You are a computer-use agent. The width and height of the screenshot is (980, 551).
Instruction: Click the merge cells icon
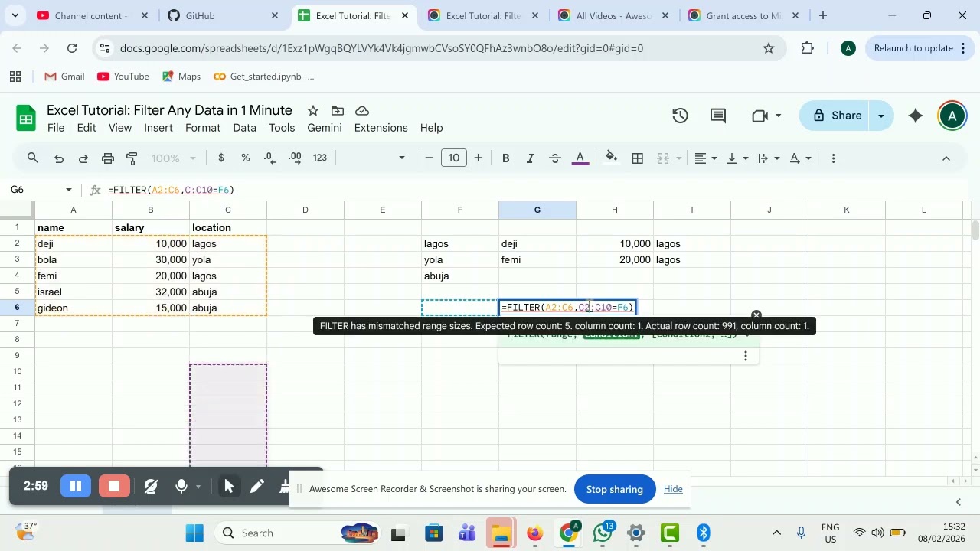coord(663,158)
